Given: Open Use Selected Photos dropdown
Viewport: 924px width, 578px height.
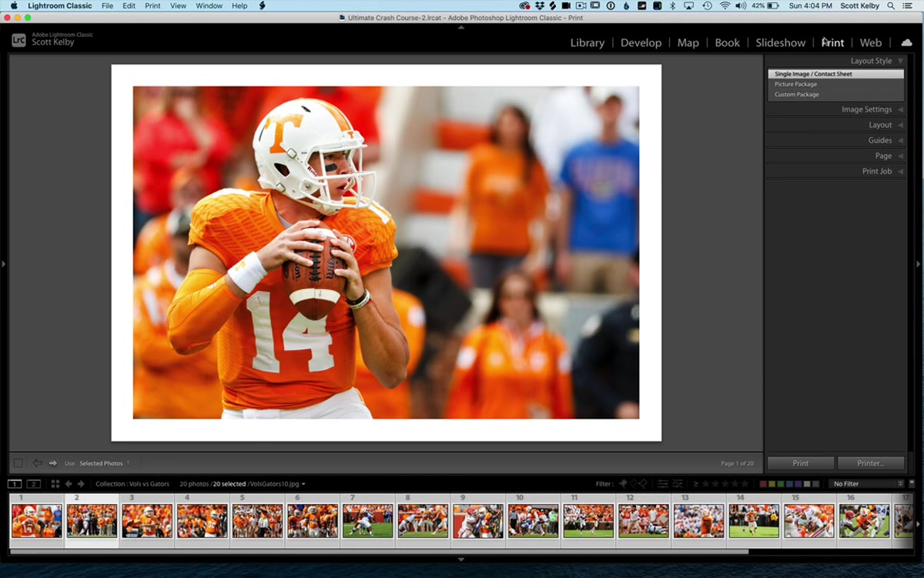Looking at the screenshot, I should coord(105,463).
